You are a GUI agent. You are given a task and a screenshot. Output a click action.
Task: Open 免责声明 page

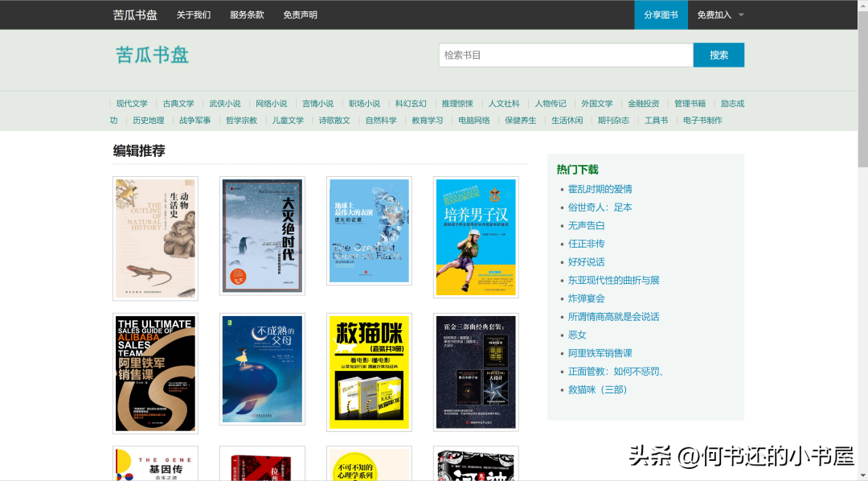[300, 15]
